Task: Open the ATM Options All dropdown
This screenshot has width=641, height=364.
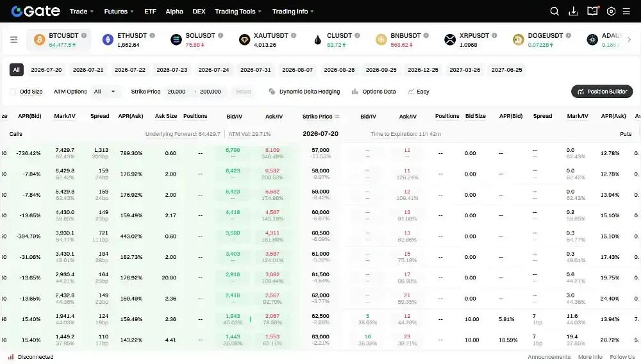Action: coord(104,92)
